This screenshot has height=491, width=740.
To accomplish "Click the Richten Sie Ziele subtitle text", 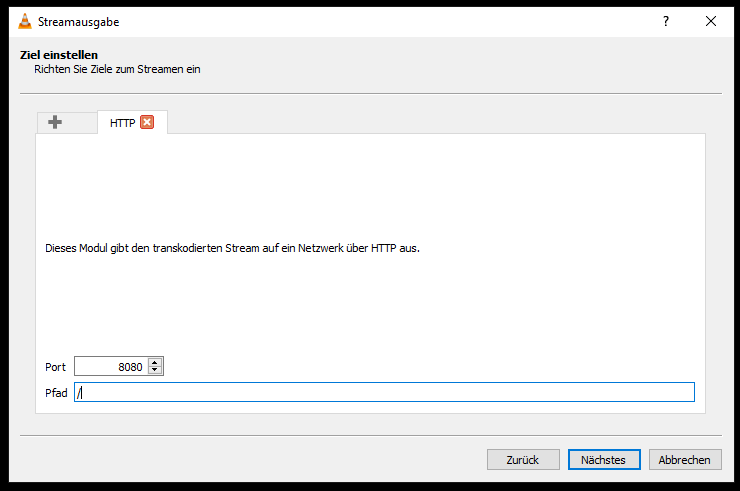I will (x=117, y=69).
